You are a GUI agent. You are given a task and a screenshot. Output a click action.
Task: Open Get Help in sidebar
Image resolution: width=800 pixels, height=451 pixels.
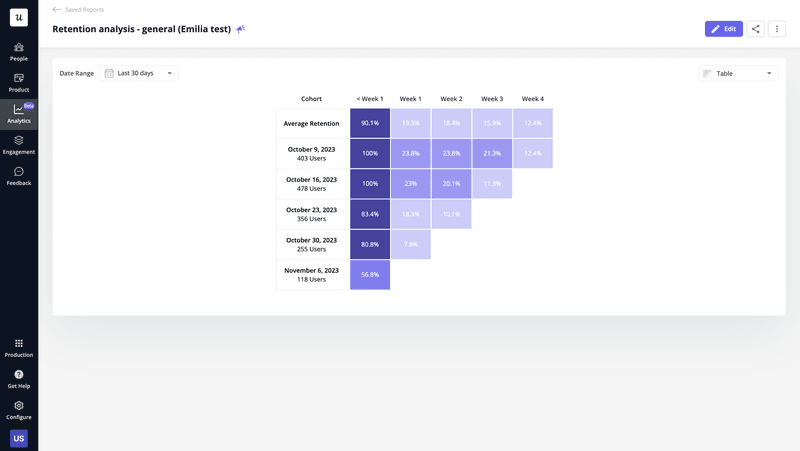click(x=19, y=379)
